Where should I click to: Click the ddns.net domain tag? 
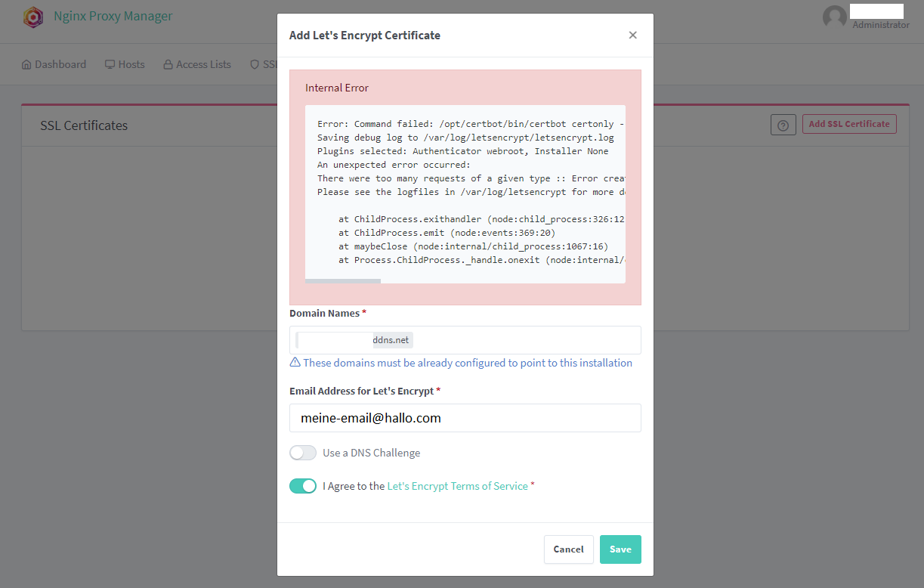[x=355, y=340]
